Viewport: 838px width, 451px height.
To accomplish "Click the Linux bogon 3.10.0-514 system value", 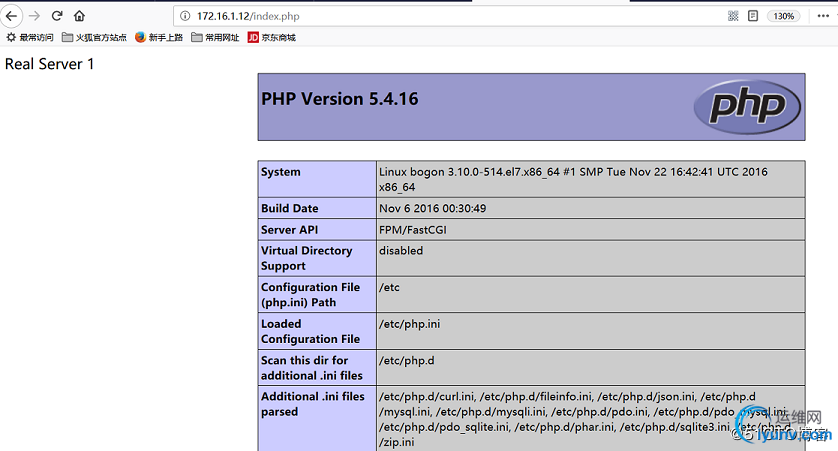I will point(573,180).
